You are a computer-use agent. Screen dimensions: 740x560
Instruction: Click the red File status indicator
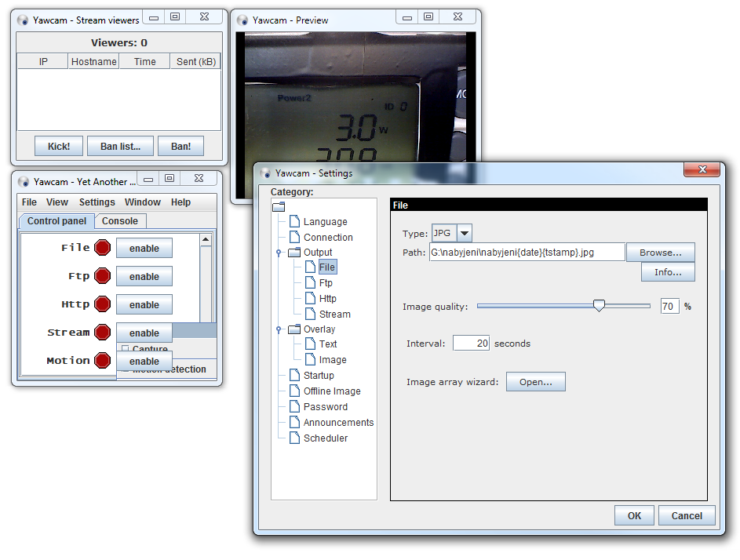point(103,248)
